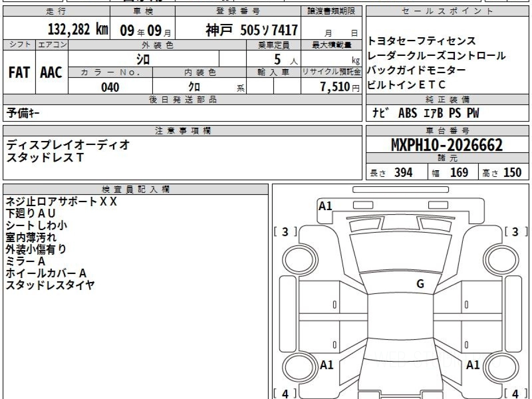The width and height of the screenshot is (532, 399).
Task: Select the A1 mark on the front bumper
Action: click(x=325, y=206)
